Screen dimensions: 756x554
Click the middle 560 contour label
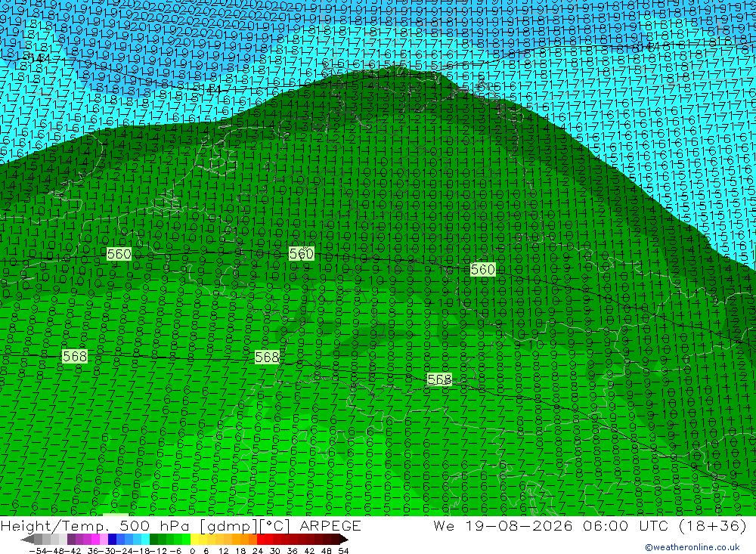click(x=302, y=254)
